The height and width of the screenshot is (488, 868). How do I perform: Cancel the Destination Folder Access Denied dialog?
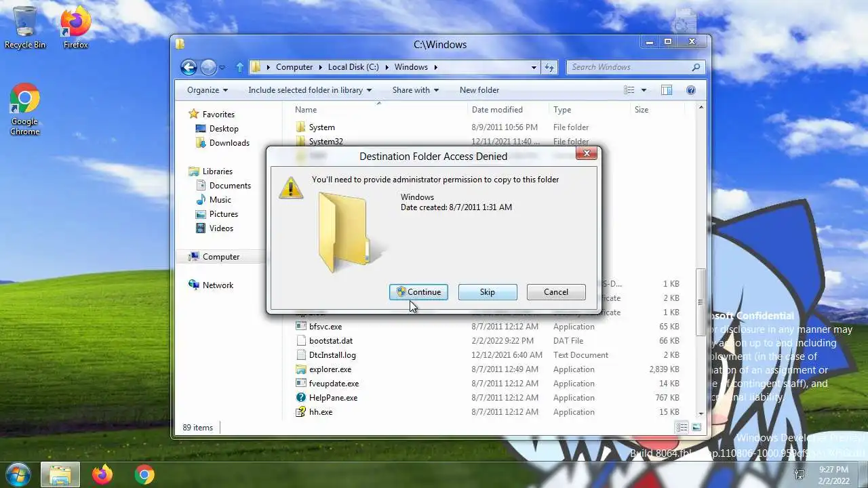tap(556, 292)
